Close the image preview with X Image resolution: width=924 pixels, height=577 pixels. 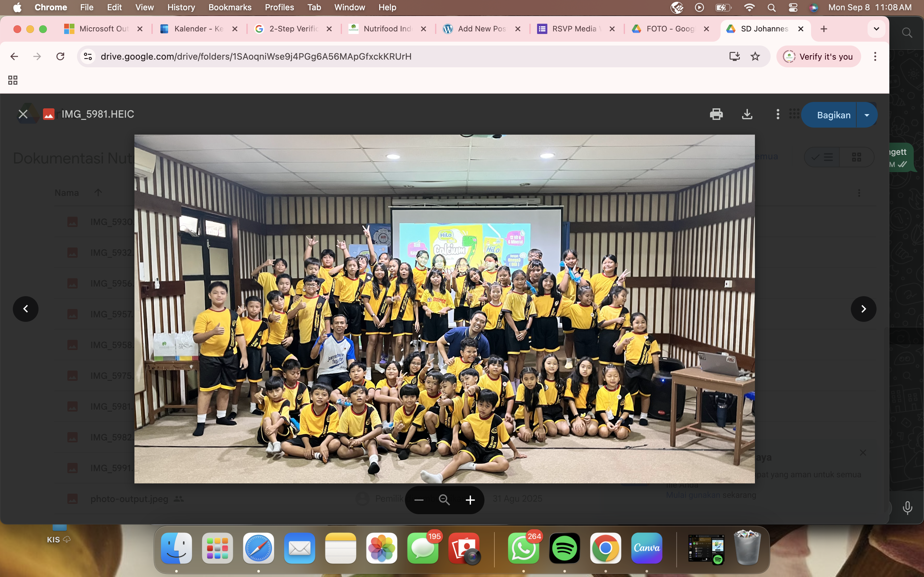click(x=23, y=114)
